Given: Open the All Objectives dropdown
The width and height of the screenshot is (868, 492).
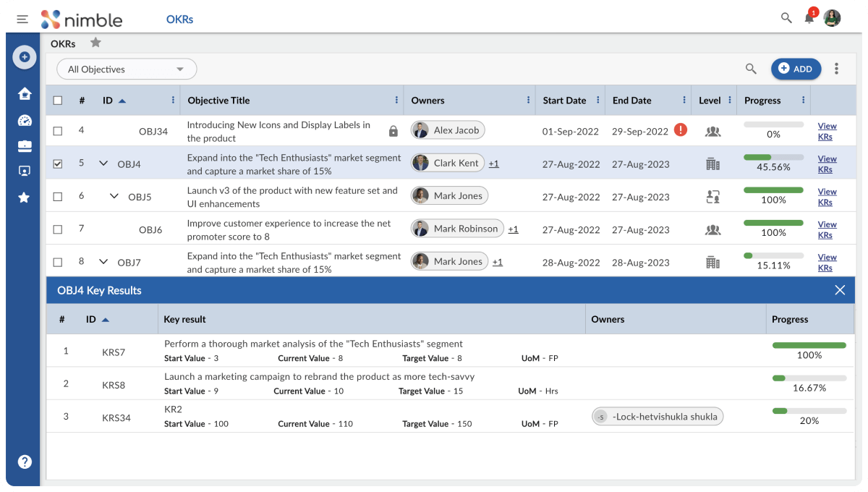Looking at the screenshot, I should 127,69.
